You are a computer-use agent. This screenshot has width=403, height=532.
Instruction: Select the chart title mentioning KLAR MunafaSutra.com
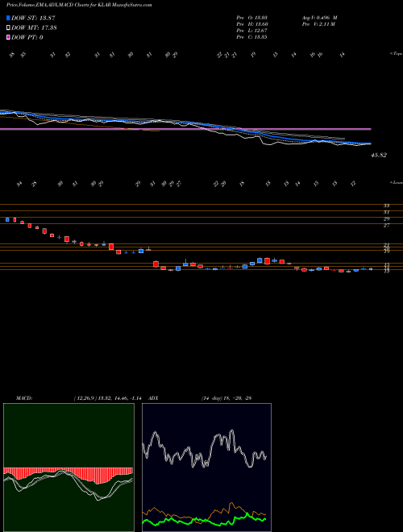(x=79, y=5)
